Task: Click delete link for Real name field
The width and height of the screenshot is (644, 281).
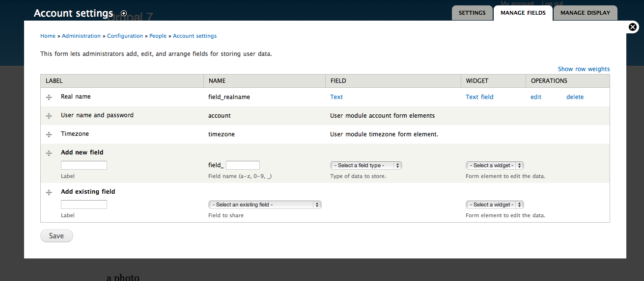Action: (x=575, y=97)
